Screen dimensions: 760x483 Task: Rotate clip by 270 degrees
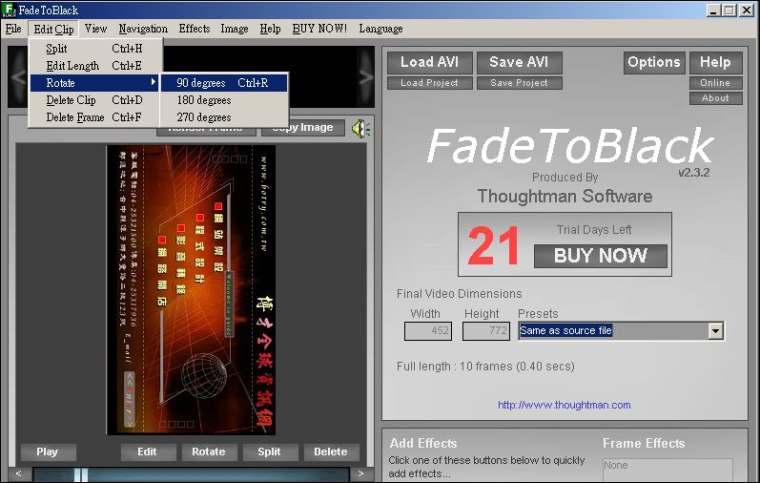pyautogui.click(x=224, y=117)
